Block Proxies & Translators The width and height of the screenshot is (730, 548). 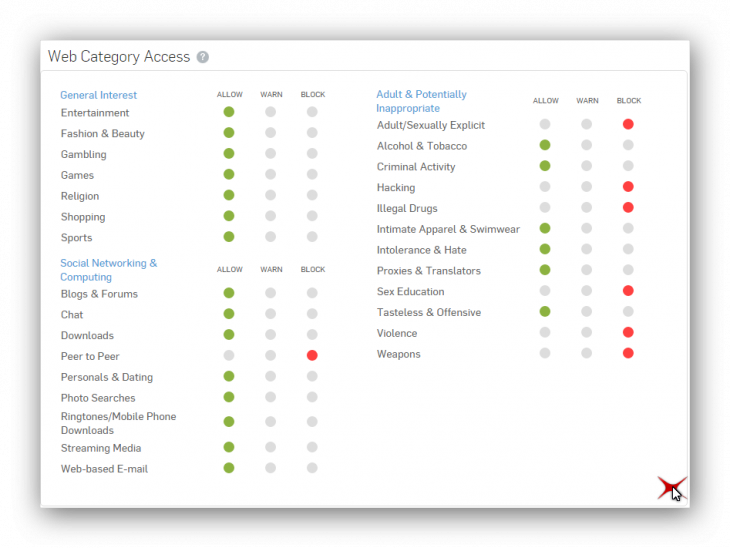[x=628, y=270]
